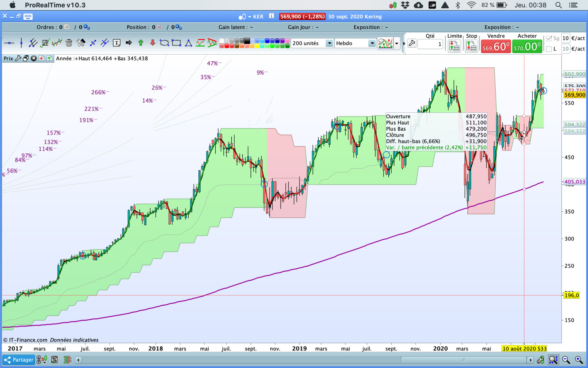This screenshot has width=588, height=368.
Task: Click the red Vendre 569,60 button
Action: tap(496, 46)
